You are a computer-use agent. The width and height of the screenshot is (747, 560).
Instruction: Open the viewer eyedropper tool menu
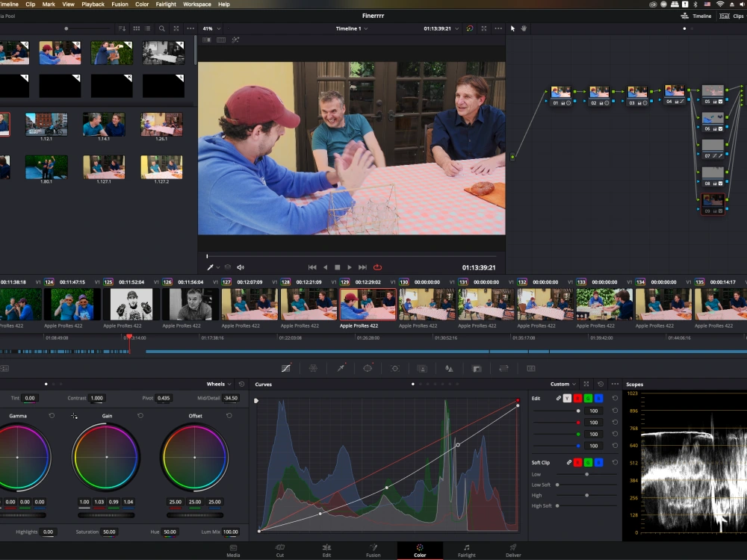pyautogui.click(x=212, y=267)
